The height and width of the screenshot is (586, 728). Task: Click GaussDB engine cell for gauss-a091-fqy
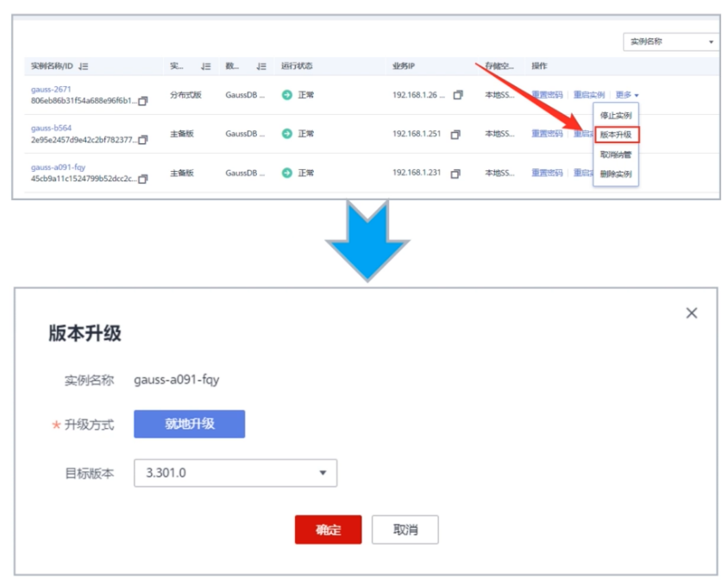[245, 173]
